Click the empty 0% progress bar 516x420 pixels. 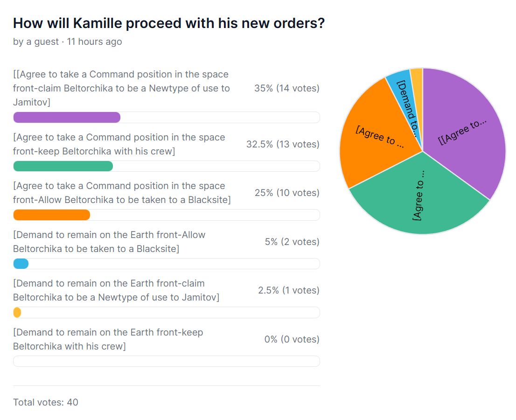coord(166,361)
